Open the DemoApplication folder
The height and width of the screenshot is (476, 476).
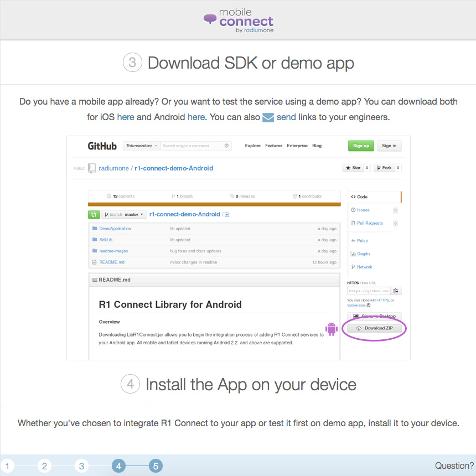(x=115, y=229)
